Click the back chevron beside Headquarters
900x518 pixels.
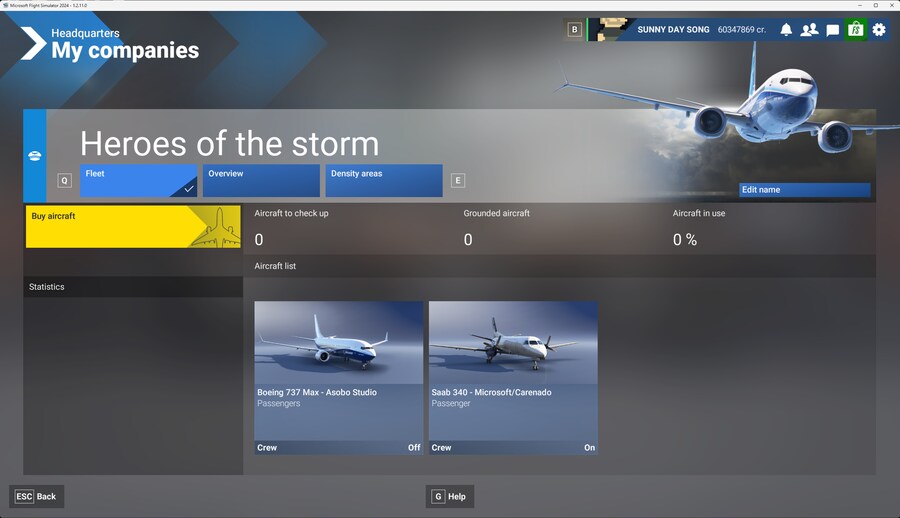33,42
